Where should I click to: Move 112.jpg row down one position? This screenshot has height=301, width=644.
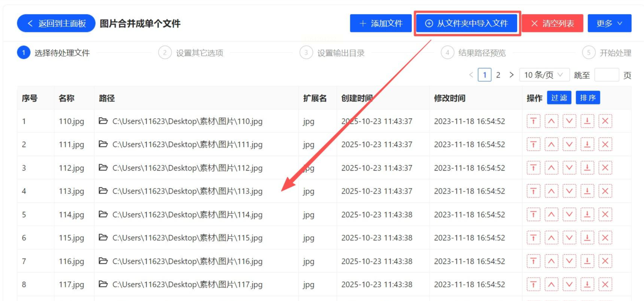(x=569, y=168)
